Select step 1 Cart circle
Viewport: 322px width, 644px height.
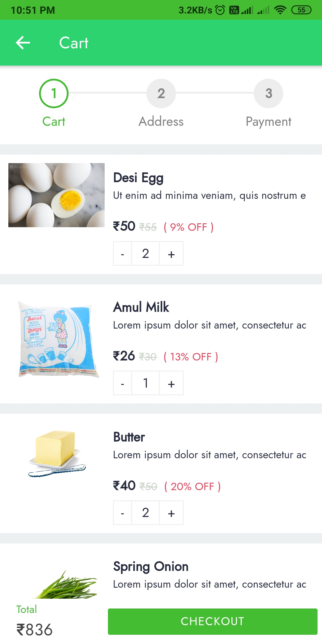coord(54,93)
